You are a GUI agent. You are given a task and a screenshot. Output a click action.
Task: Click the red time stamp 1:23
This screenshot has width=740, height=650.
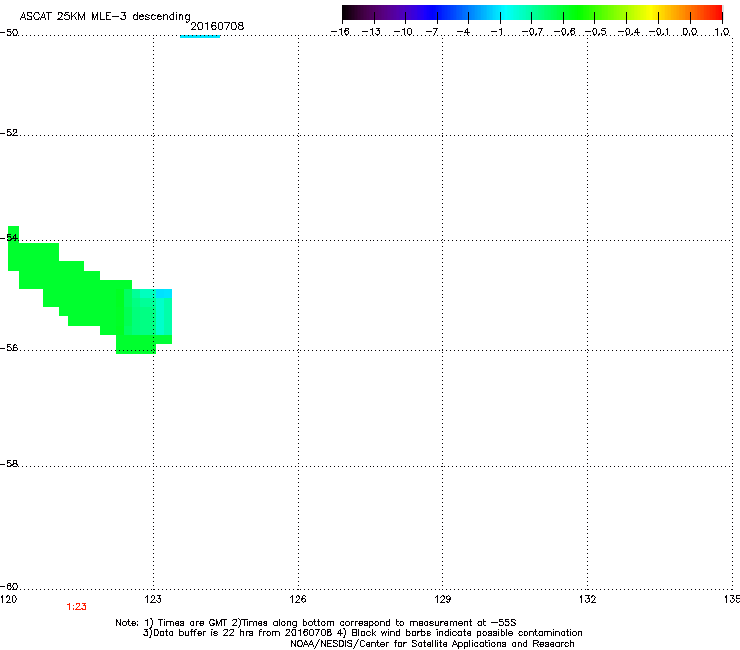[76, 607]
